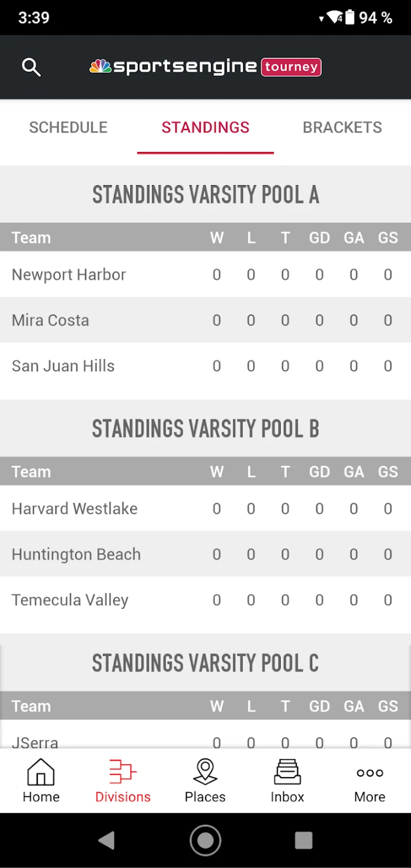Switch to the Schedule tab

point(68,127)
